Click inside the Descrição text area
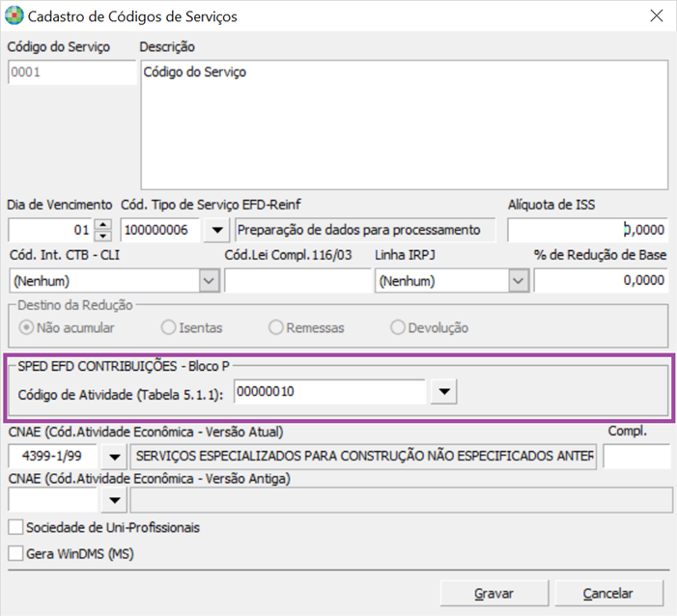677x616 pixels. tap(404, 126)
